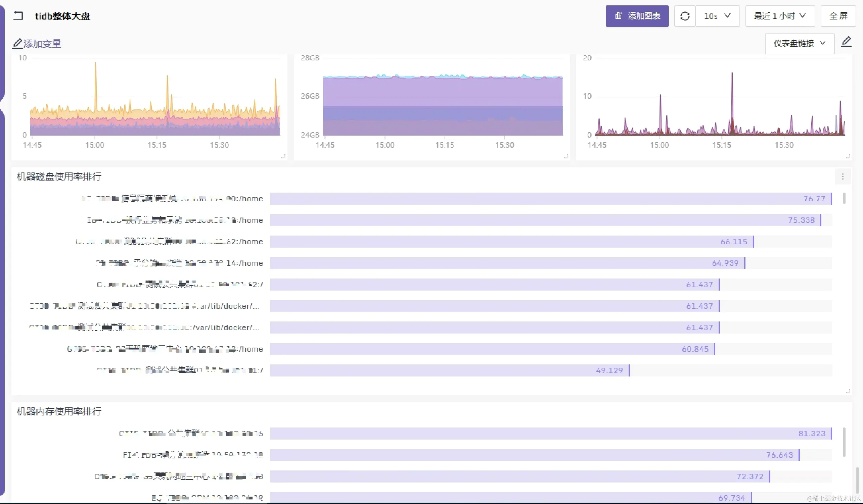Click the 全屏 fullscreen button
This screenshot has width=863, height=504.
838,16
